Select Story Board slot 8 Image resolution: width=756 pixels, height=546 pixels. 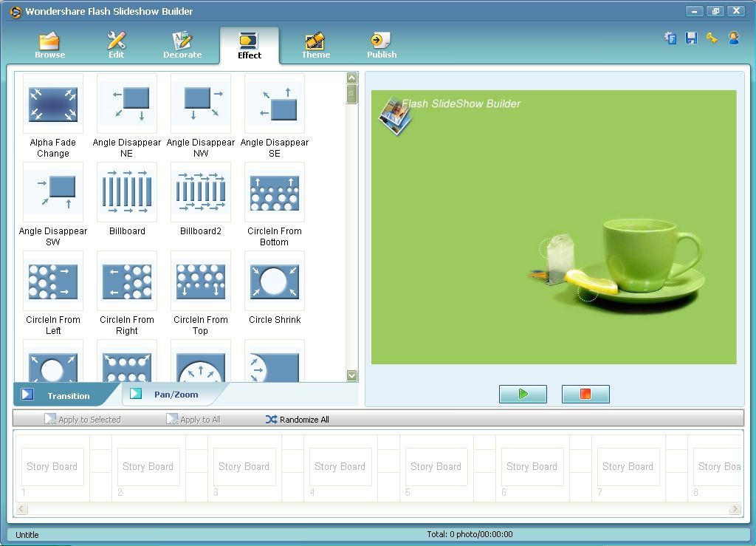pyautogui.click(x=718, y=466)
